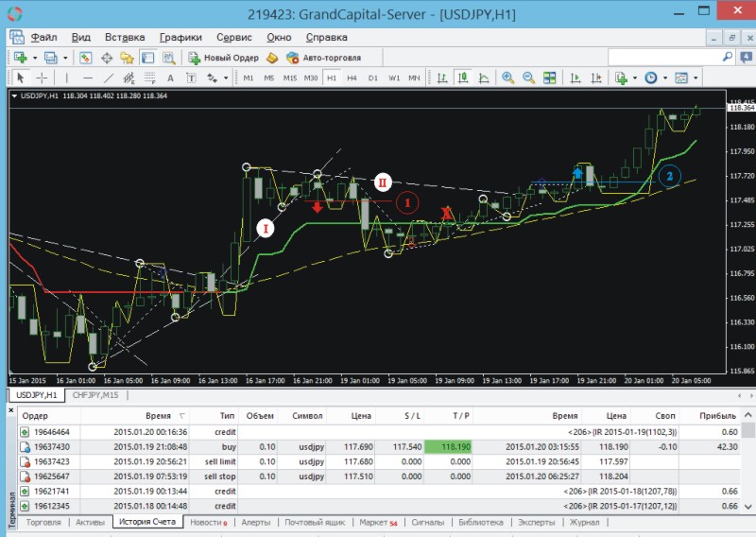
Task: Click the search magnifier icon
Action: pos(728,58)
